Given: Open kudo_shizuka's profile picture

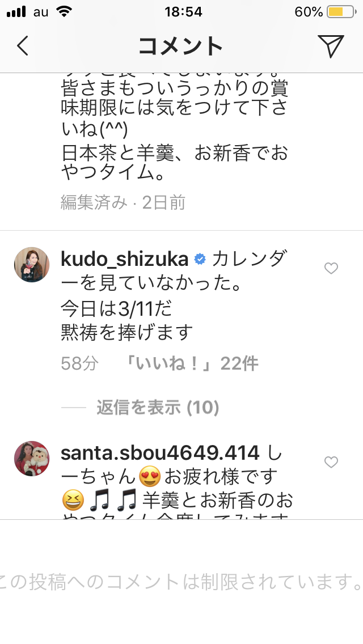Looking at the screenshot, I should 32,265.
